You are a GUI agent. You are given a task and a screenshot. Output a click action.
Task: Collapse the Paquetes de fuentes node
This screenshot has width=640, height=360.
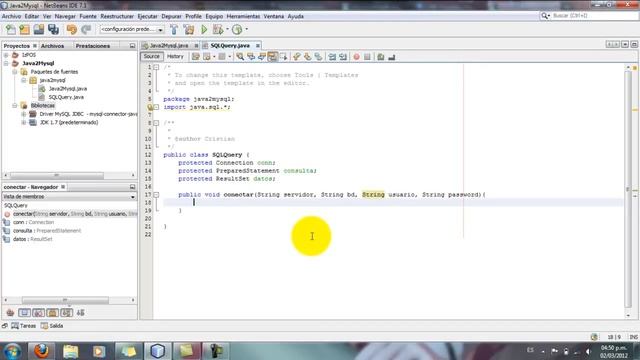(x=15, y=72)
